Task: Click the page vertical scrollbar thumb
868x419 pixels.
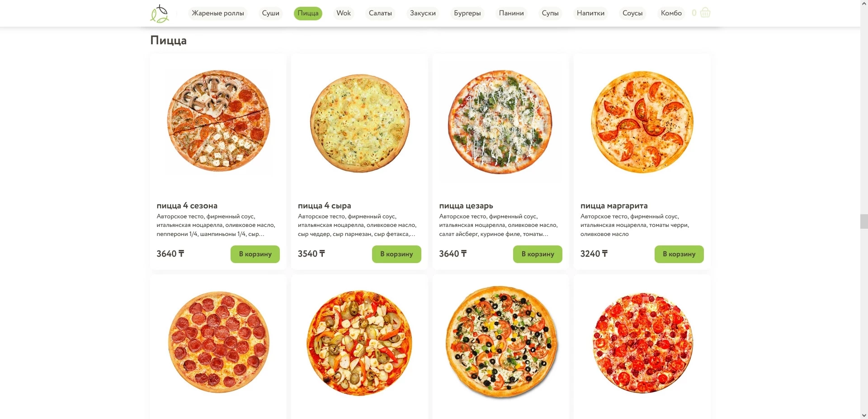Action: (x=864, y=222)
